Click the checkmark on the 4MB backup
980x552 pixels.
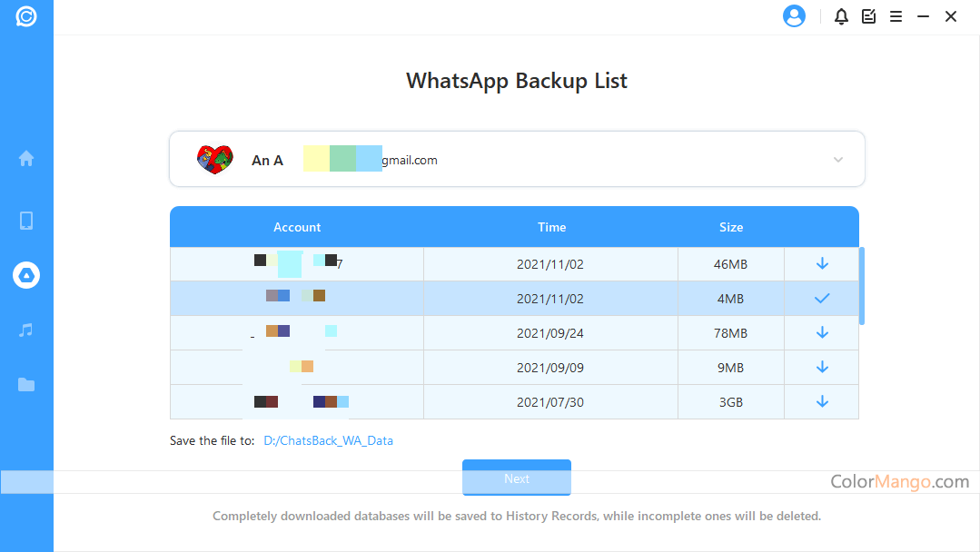point(822,299)
